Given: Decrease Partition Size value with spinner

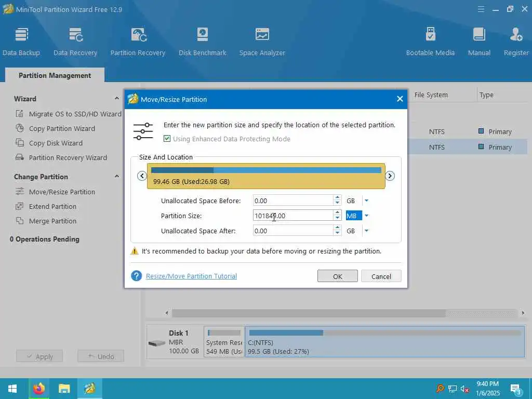Looking at the screenshot, I should (337, 218).
